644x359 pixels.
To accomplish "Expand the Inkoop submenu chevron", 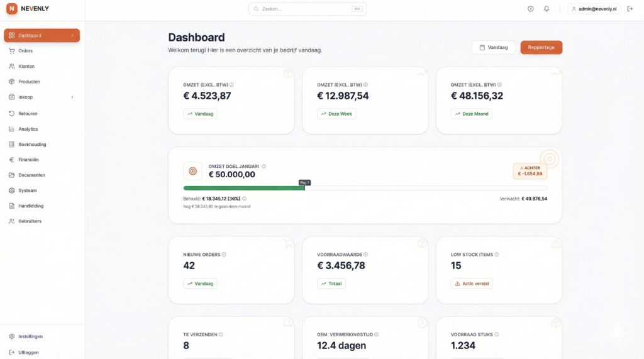I will [72, 97].
